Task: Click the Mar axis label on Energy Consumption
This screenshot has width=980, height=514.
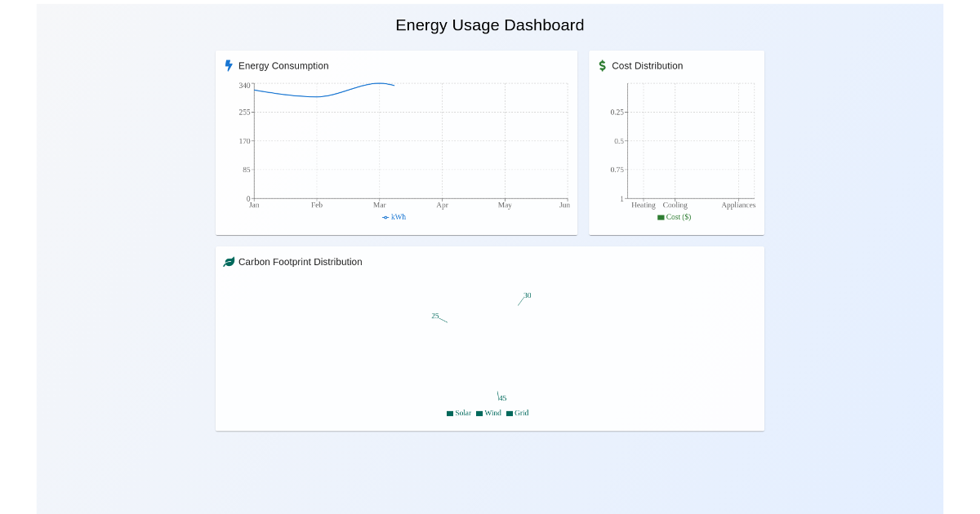Action: click(x=379, y=205)
